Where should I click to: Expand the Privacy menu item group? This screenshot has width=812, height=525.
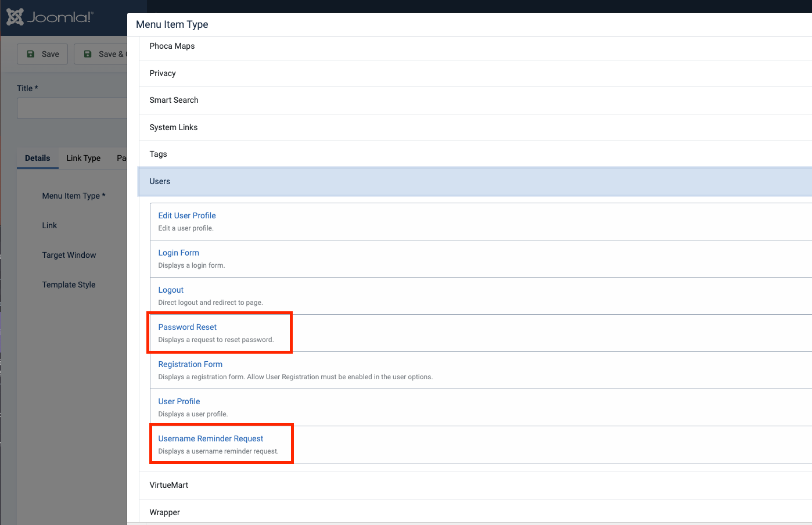(x=475, y=73)
